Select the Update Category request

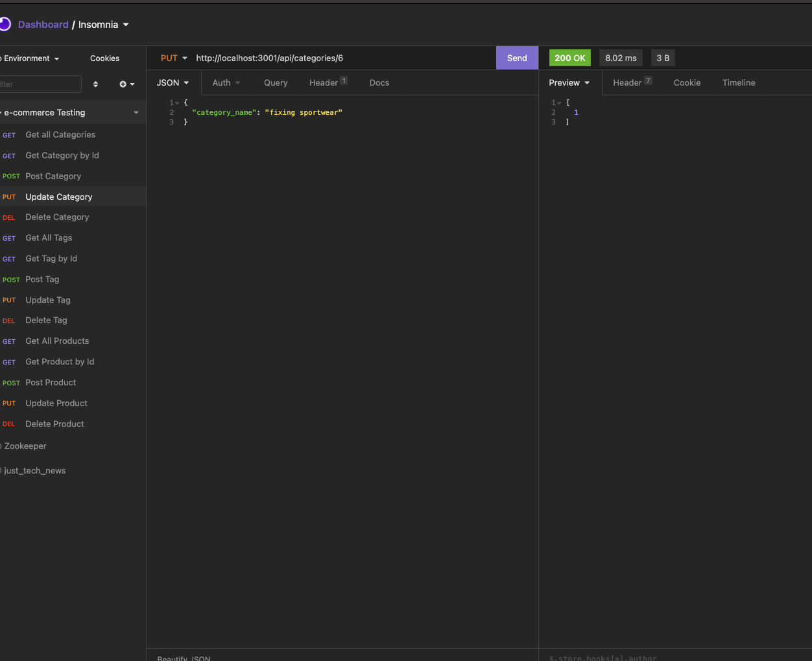click(x=73, y=197)
